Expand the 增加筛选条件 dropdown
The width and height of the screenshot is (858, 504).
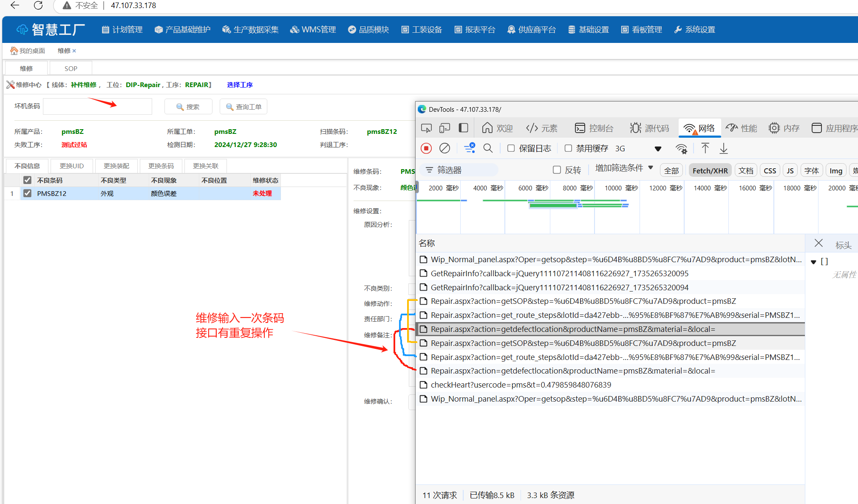(623, 168)
